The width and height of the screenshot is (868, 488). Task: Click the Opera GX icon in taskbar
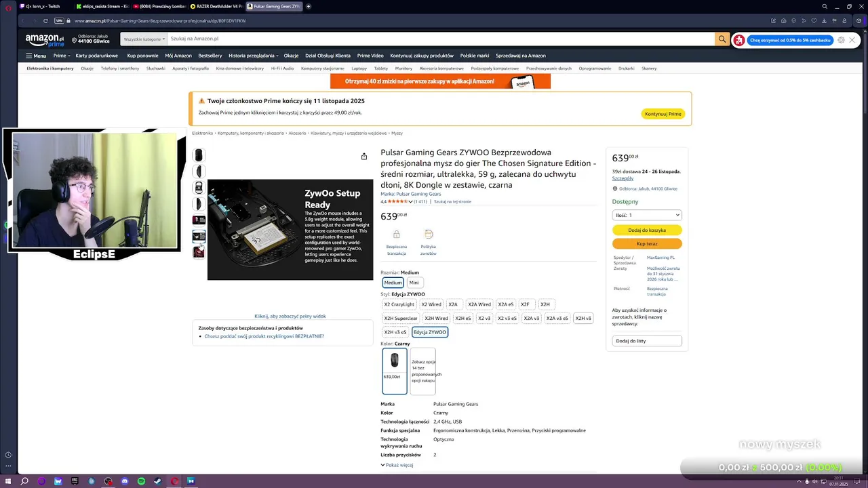coord(174,481)
